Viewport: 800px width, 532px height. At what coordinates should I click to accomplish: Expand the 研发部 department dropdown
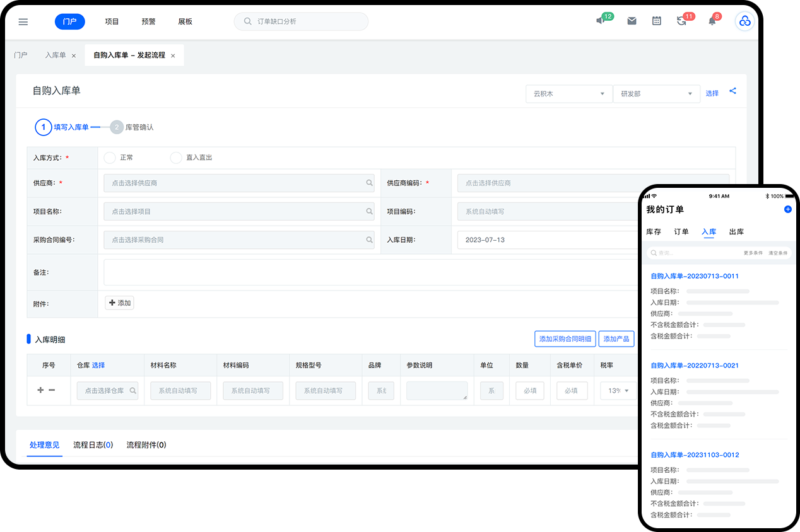click(656, 94)
